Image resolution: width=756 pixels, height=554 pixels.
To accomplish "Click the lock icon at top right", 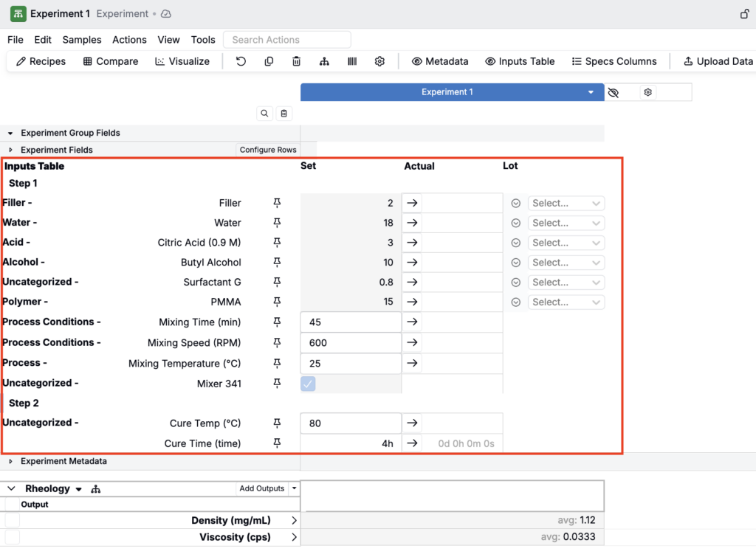I will [x=745, y=14].
